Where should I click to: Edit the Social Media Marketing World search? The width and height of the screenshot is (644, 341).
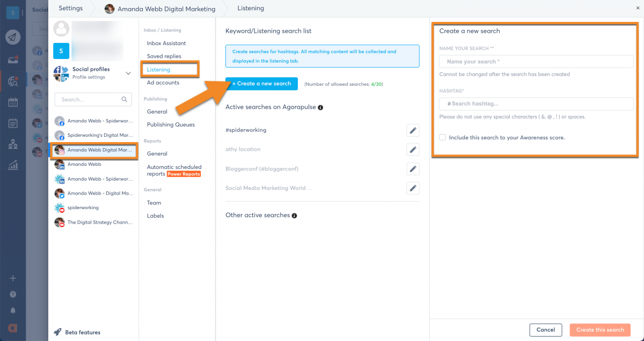click(x=412, y=188)
